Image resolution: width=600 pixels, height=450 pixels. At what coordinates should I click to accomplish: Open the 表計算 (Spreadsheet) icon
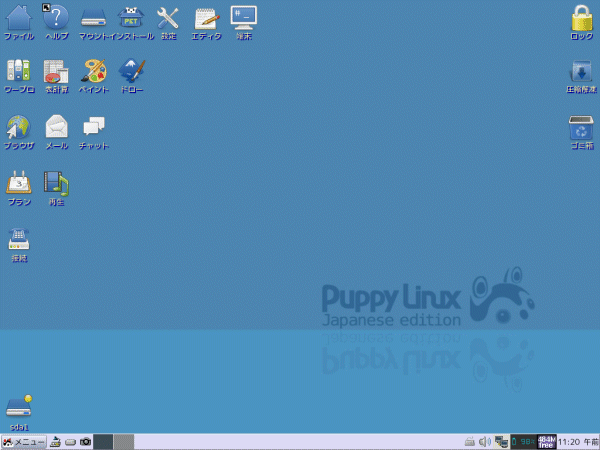click(x=57, y=72)
